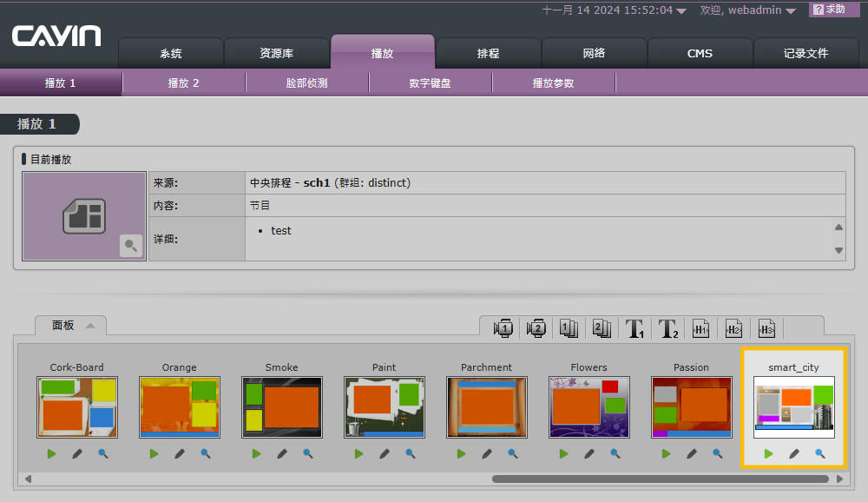Zoom the current playback preview magnifier
The image size is (868, 502).
click(x=131, y=246)
